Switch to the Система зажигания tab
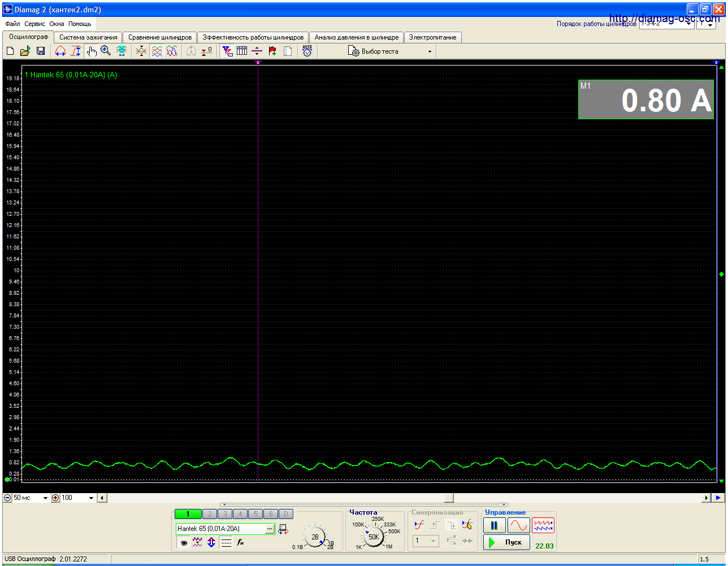The width and height of the screenshot is (728, 566). [x=88, y=37]
